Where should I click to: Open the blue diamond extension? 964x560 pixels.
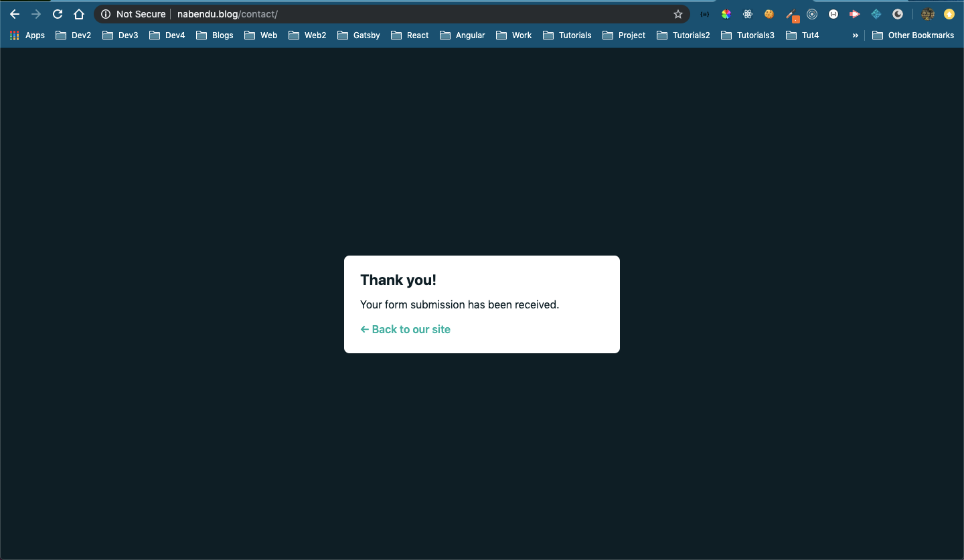click(x=876, y=14)
